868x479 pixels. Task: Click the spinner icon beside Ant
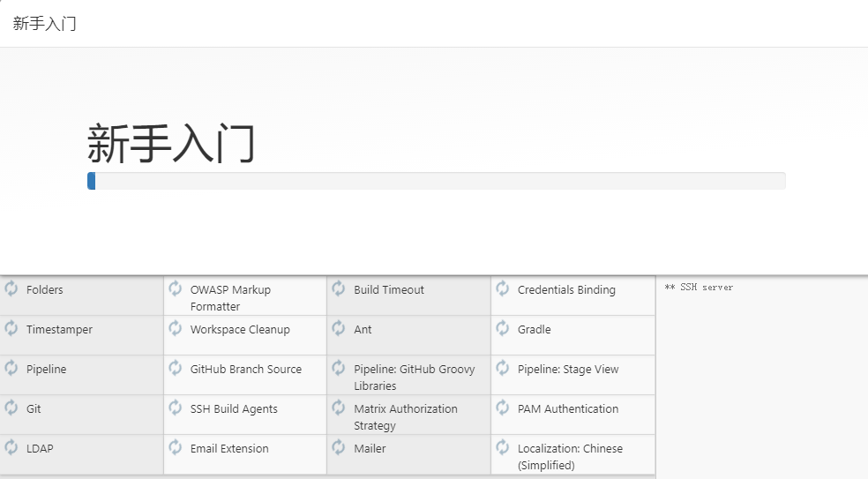tap(338, 328)
